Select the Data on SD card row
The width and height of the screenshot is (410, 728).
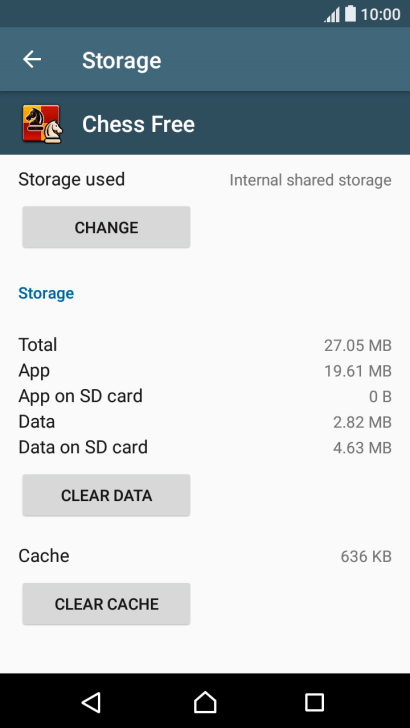[205, 448]
